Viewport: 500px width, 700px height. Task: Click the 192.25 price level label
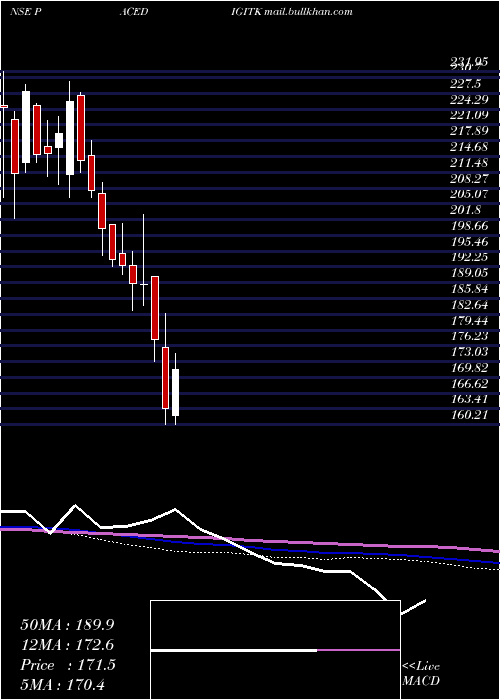(469, 257)
